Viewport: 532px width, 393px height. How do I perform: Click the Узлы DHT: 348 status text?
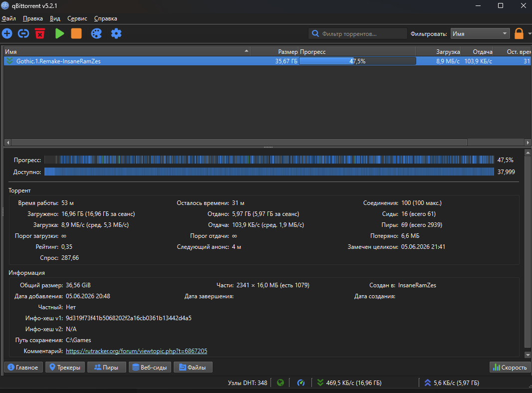point(248,383)
